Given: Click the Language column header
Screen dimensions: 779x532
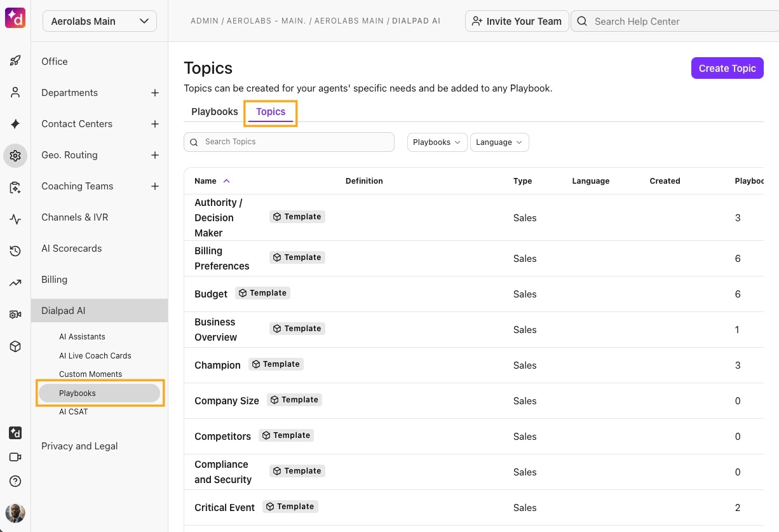Looking at the screenshot, I should coord(591,181).
